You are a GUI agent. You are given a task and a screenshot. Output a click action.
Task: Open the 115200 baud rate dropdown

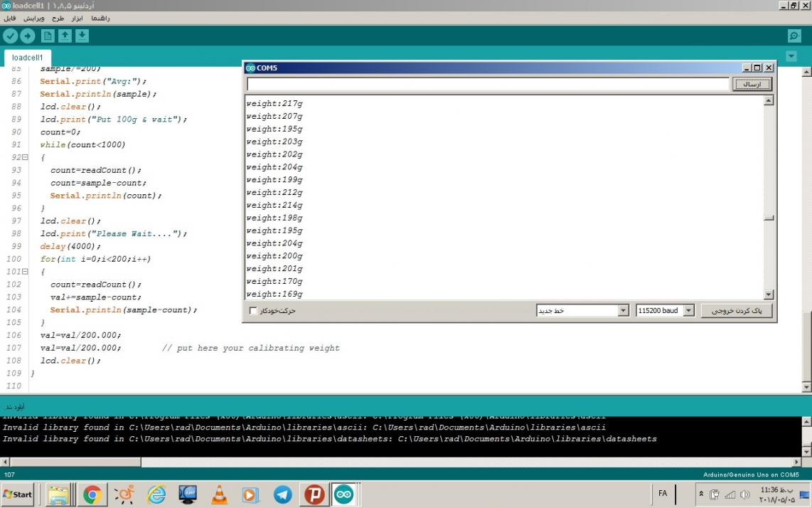click(665, 311)
